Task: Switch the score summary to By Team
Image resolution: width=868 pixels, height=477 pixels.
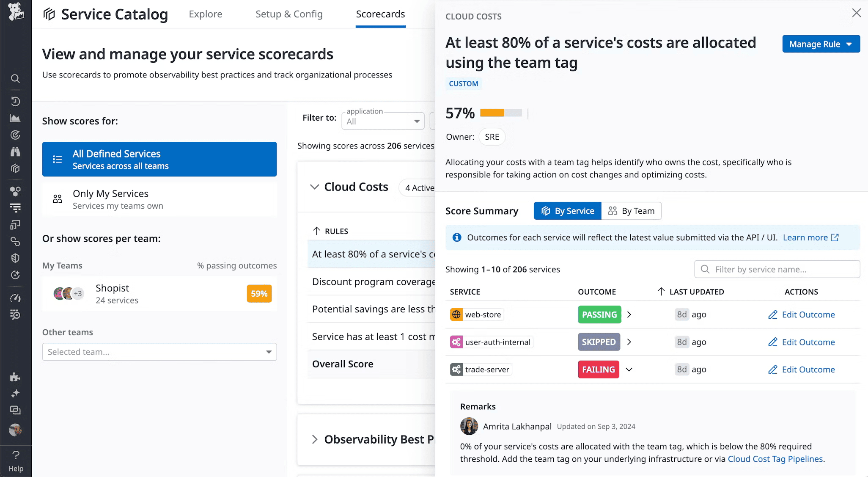Action: click(631, 210)
